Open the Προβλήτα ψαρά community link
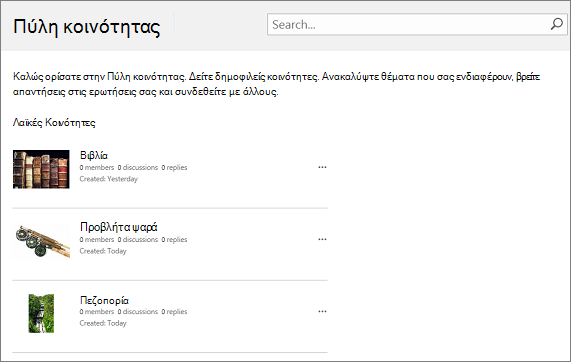 [x=118, y=227]
